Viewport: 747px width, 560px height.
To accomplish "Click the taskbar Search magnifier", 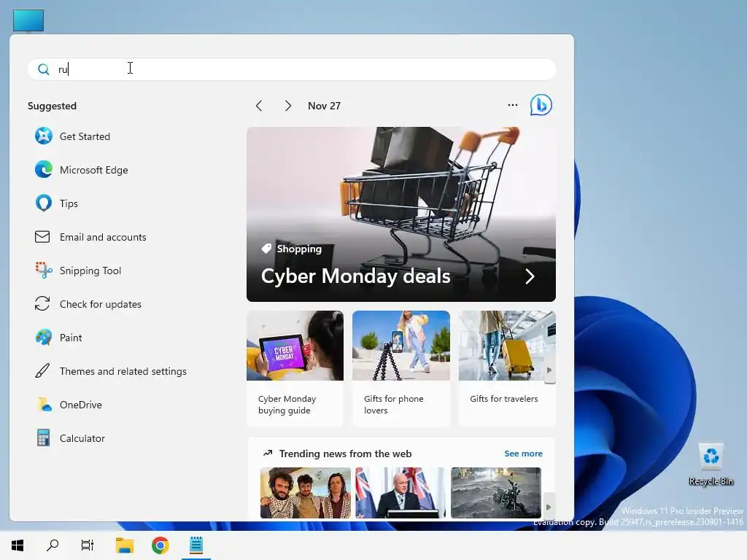I will [53, 545].
